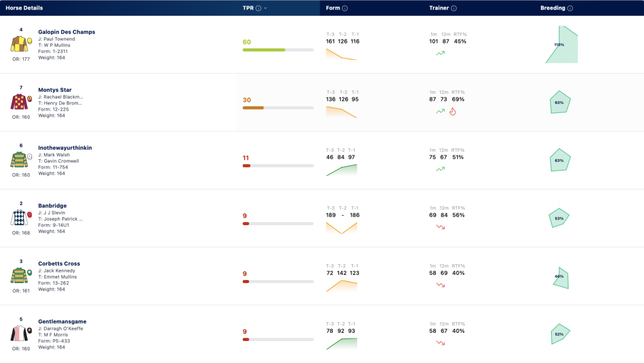Screen dimensions: 644x363
Task: Click the flame hot-trainer icon for Montys Star
Action: coord(453,111)
